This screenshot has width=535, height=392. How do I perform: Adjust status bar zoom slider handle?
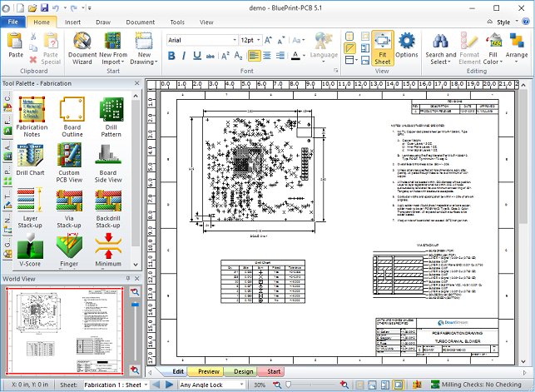289,385
